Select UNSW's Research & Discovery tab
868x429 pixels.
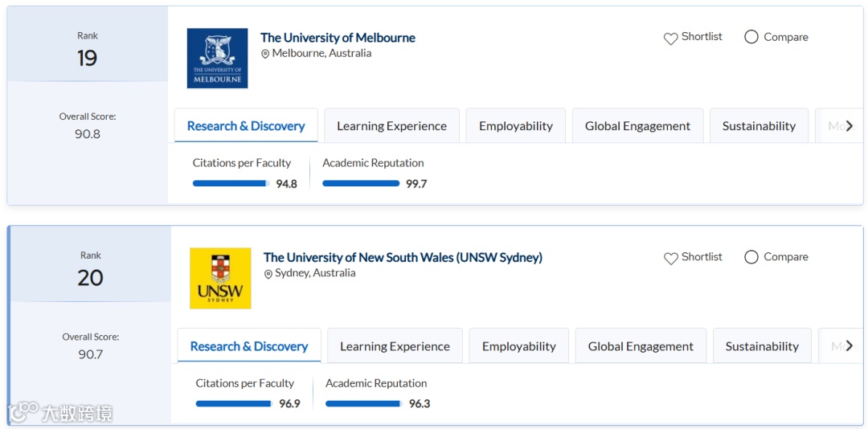pos(249,346)
